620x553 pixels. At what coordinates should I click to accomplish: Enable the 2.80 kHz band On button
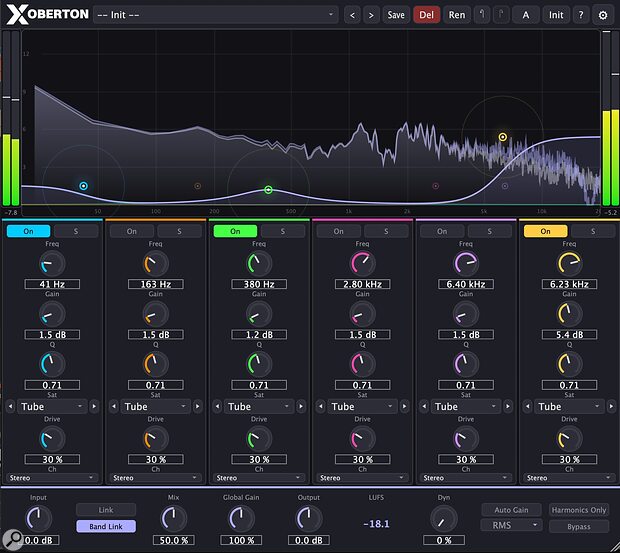[338, 231]
